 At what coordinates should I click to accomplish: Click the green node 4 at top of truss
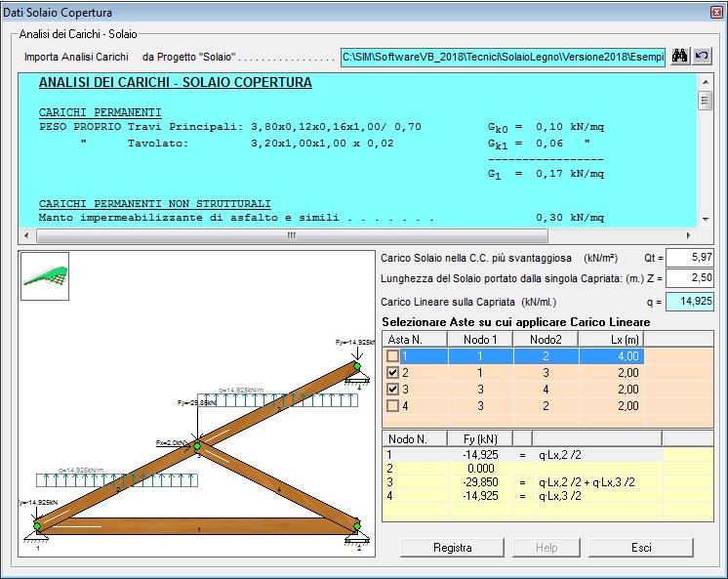pos(357,366)
